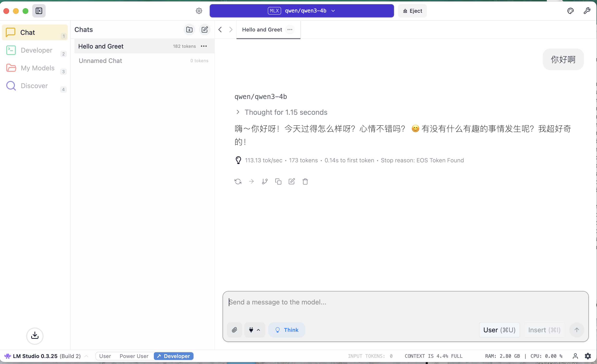Screen dimensions: 597x364
Task: Branch the conversation from this message
Action: [x=265, y=182]
